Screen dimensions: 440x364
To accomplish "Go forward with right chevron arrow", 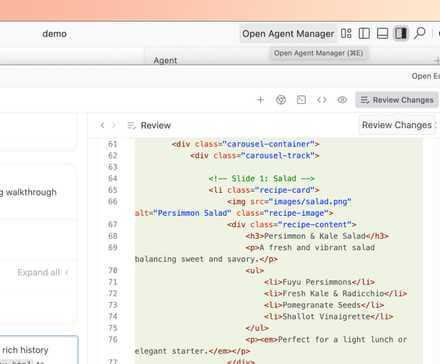I will pyautogui.click(x=114, y=125).
